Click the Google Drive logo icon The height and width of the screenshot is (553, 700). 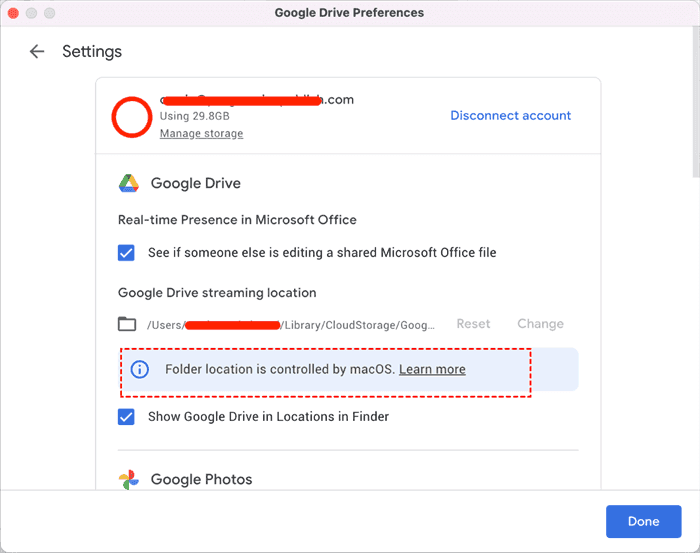(129, 183)
